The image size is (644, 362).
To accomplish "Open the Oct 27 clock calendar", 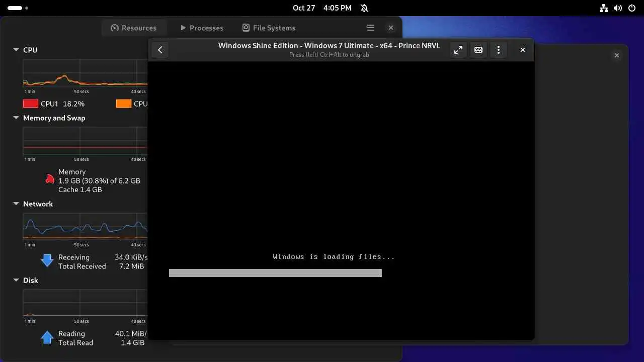I will point(322,8).
